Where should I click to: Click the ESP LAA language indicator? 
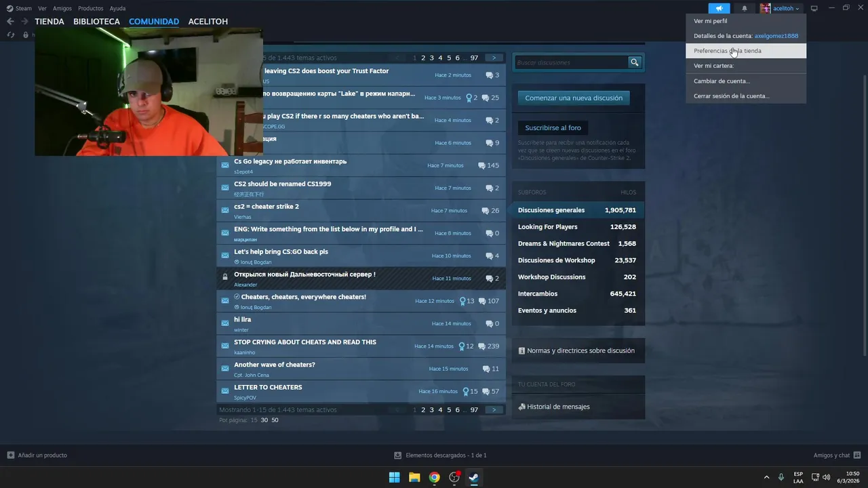(x=798, y=477)
